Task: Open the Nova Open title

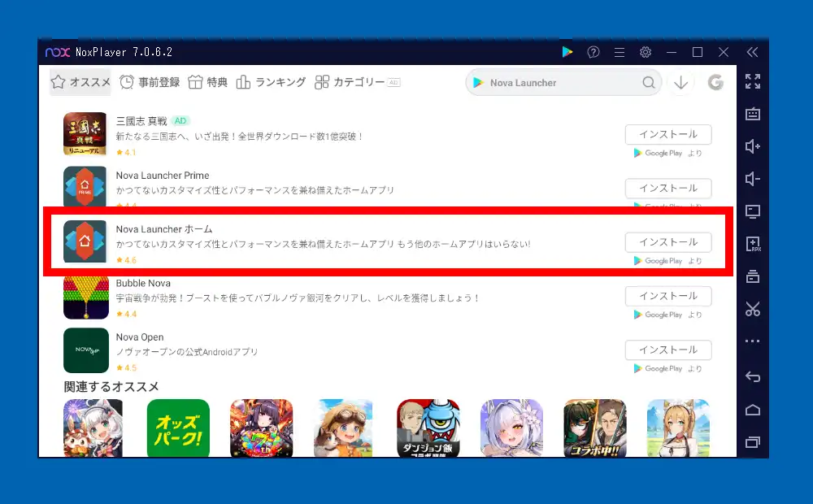Action: click(x=140, y=337)
